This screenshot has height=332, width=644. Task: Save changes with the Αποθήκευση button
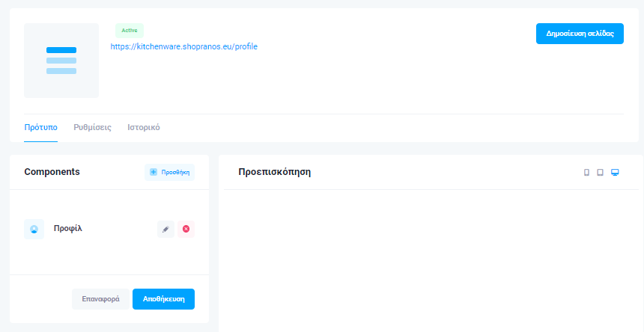point(163,299)
